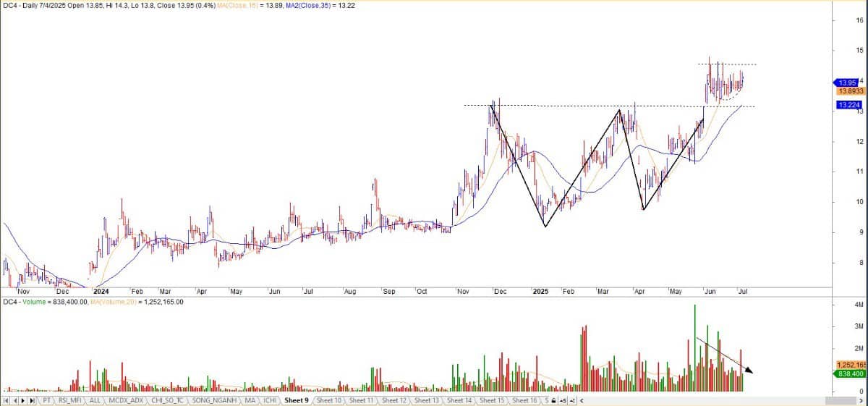This screenshot has width=868, height=406.
Task: Select the ICHI sheet tab
Action: pyautogui.click(x=270, y=400)
